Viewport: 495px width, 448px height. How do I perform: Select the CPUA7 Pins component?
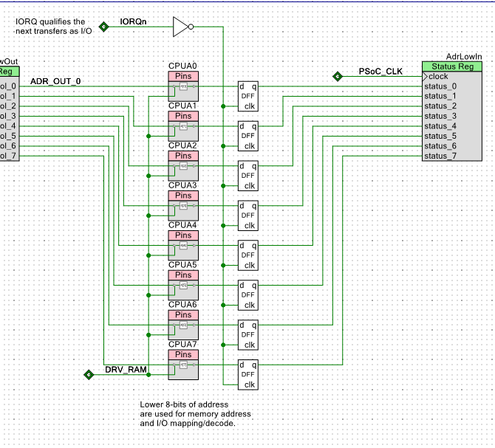(182, 365)
